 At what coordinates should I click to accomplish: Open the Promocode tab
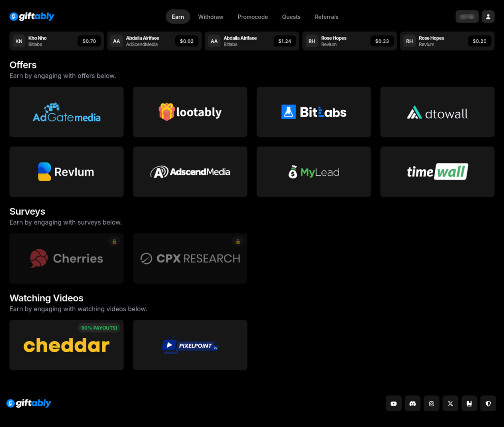(x=252, y=17)
